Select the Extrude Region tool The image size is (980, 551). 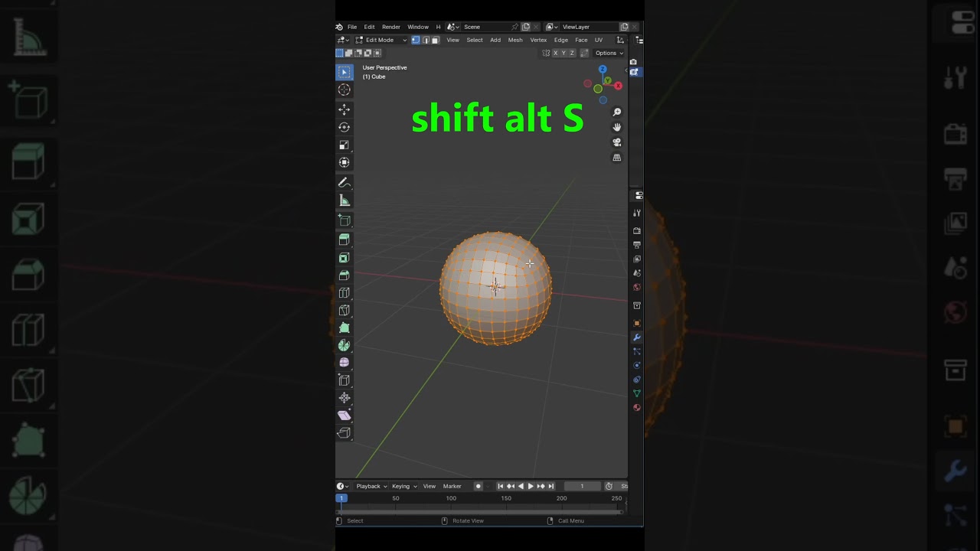click(345, 240)
